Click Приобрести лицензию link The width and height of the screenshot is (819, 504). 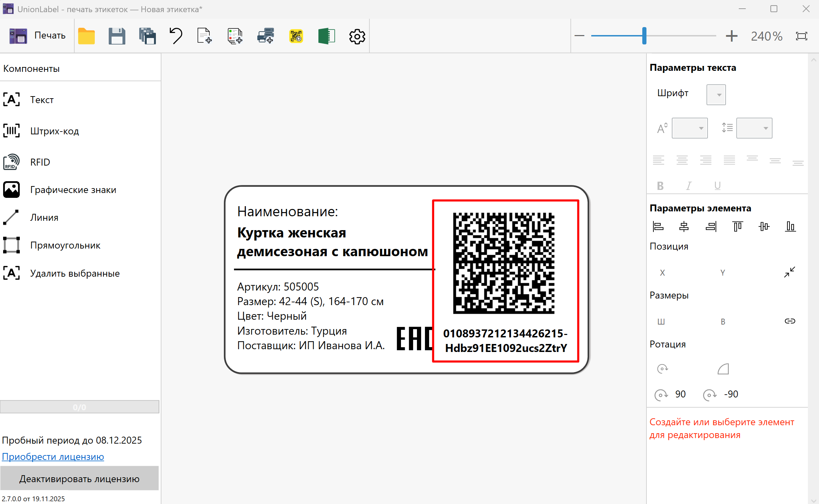(53, 456)
